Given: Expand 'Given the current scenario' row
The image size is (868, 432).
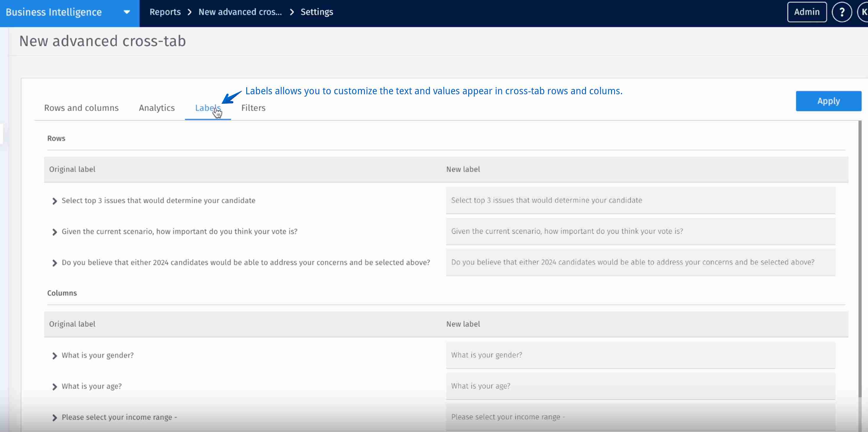Looking at the screenshot, I should coord(55,232).
